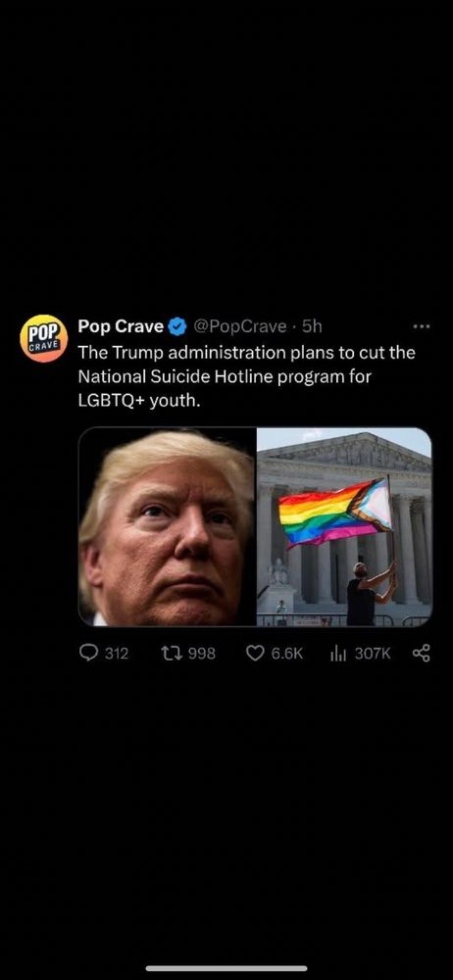Open view analytics bar chart icon
Image resolution: width=453 pixels, height=980 pixels.
[338, 653]
